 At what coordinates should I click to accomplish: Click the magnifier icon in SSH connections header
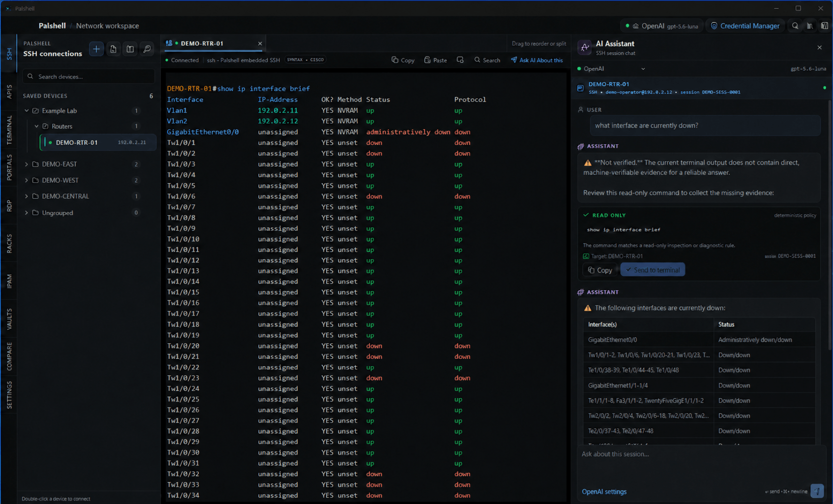147,49
